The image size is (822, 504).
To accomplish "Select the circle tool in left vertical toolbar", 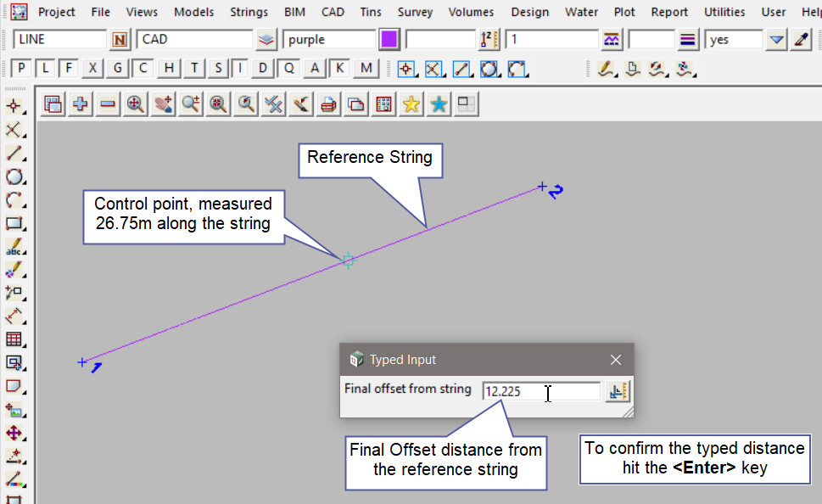I will (14, 177).
